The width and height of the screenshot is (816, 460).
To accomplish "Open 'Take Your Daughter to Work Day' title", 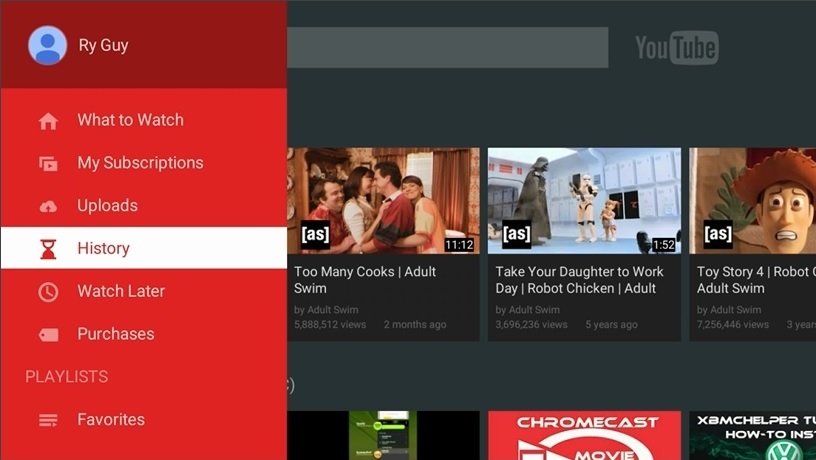I will [x=579, y=280].
